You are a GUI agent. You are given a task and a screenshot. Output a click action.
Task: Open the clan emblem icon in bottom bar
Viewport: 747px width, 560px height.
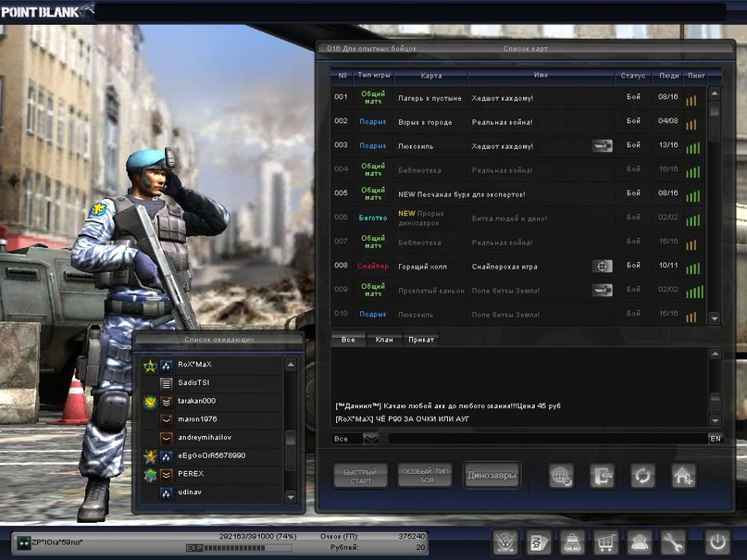(505, 541)
